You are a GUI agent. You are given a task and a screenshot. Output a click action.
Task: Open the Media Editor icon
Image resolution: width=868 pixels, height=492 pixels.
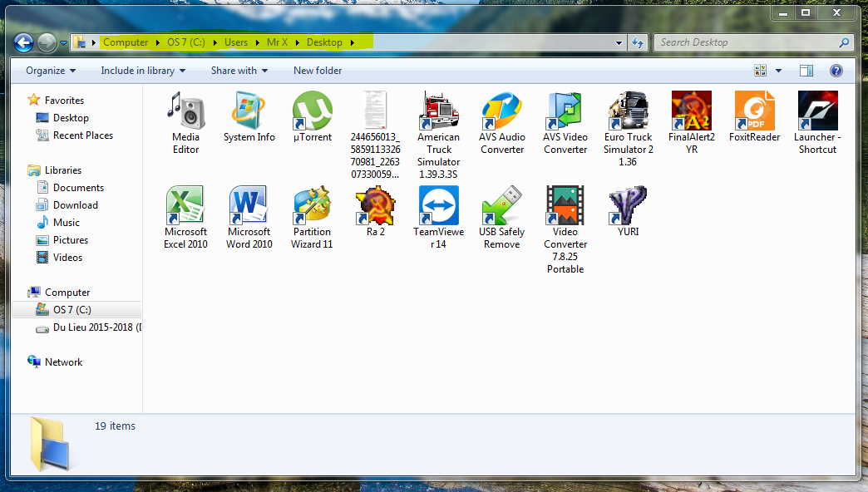pos(185,123)
